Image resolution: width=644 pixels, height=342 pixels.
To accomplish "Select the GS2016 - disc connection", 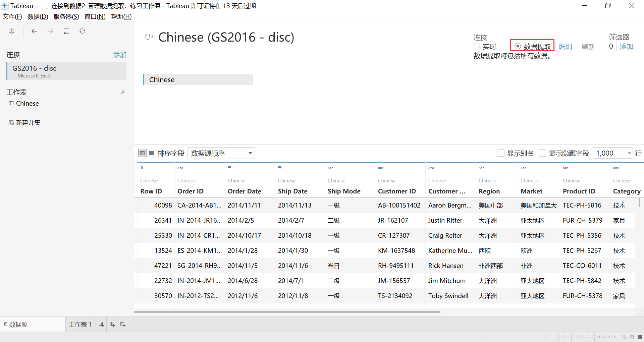I will [x=66, y=71].
